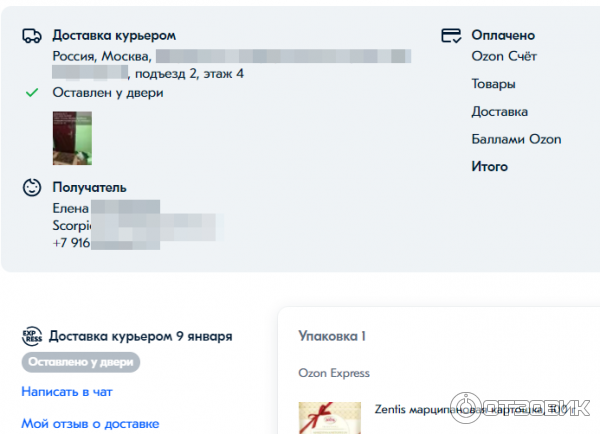Click the Товары line in payment summary
Screen dimensions: 600x434
493,84
